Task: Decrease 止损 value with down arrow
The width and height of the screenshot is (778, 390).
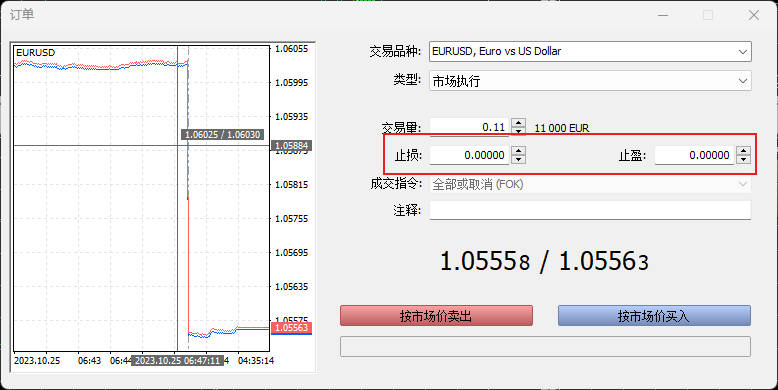Action: pyautogui.click(x=519, y=160)
